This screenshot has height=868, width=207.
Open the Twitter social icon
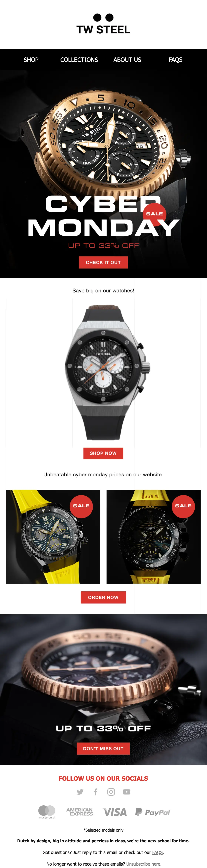(x=80, y=792)
